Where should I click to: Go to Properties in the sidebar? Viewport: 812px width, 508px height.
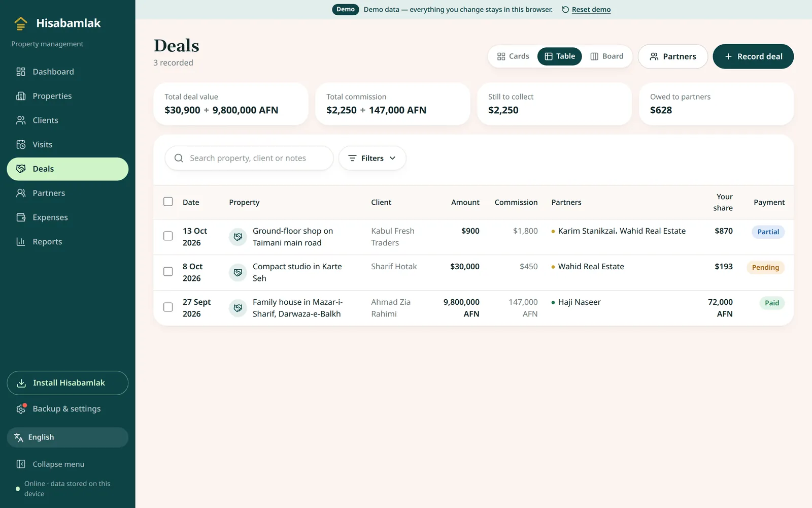pyautogui.click(x=67, y=96)
